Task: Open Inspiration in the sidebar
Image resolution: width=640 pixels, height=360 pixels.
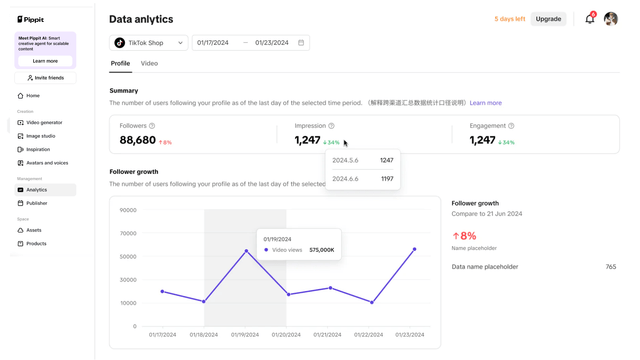Action: point(45,149)
